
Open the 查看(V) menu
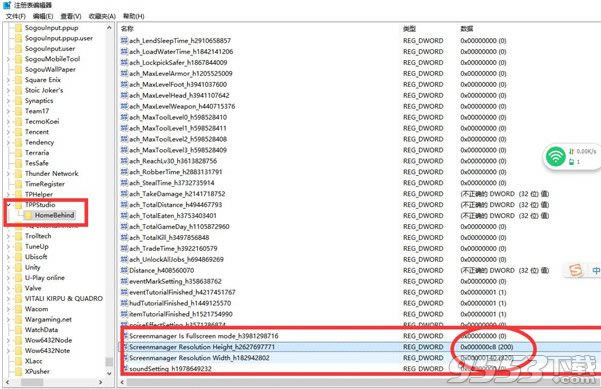tap(71, 16)
